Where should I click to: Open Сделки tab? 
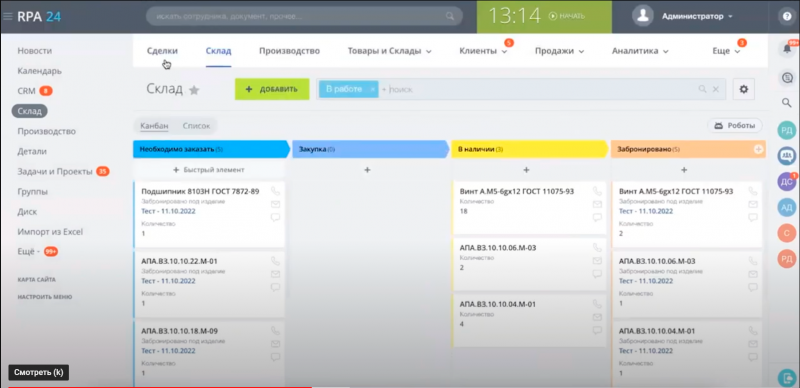coord(162,51)
